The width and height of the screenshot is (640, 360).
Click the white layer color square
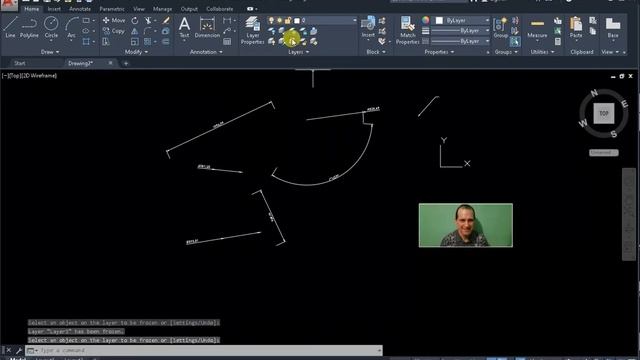pos(297,20)
